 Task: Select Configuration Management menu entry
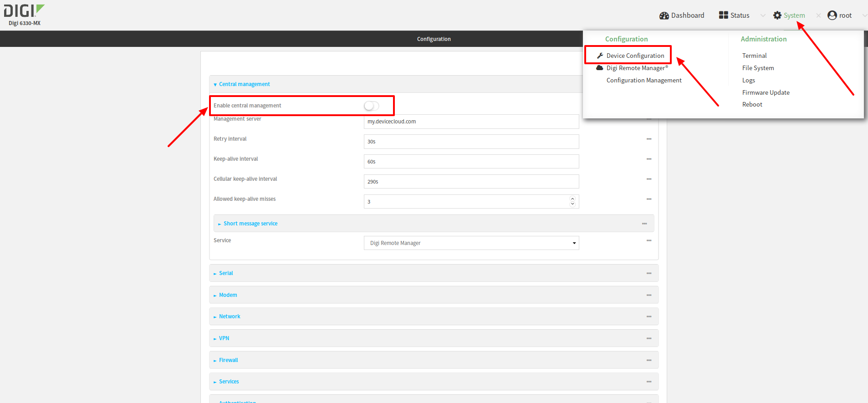click(x=644, y=80)
